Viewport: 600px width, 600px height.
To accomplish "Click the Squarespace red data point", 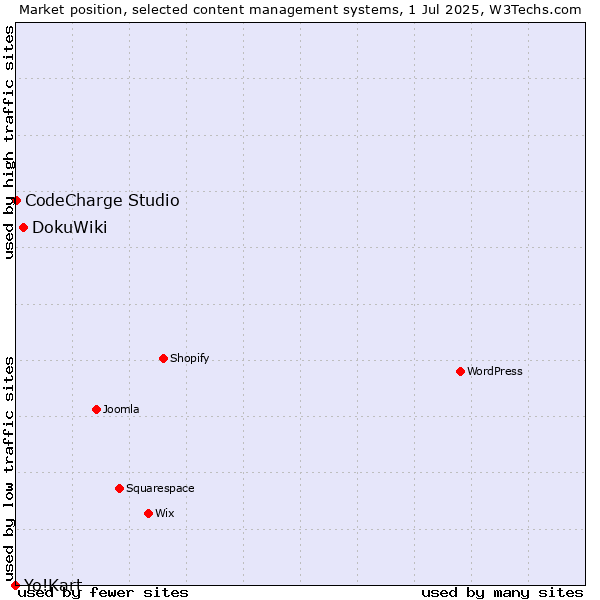I will [x=119, y=489].
